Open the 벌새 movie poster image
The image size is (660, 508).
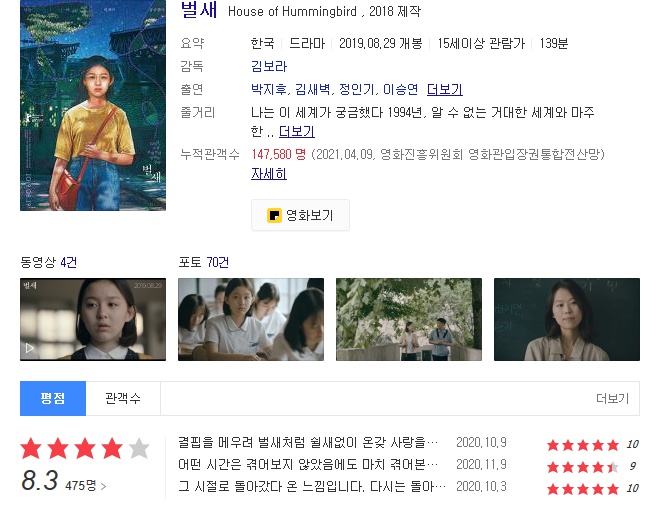pos(93,105)
